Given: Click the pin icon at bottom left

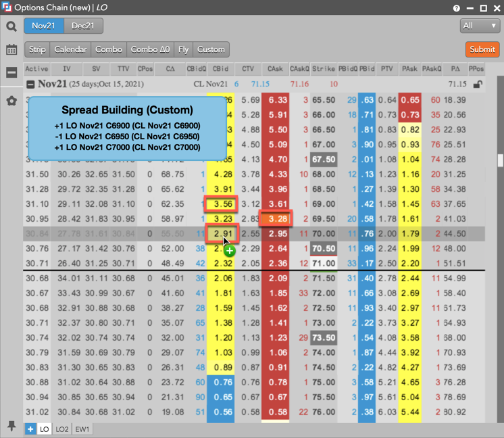Looking at the screenshot, I should click(11, 426).
